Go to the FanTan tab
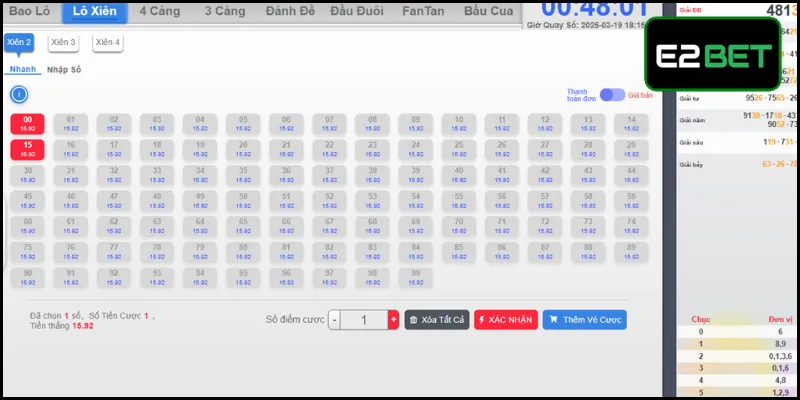Image resolution: width=800 pixels, height=400 pixels. 423,11
